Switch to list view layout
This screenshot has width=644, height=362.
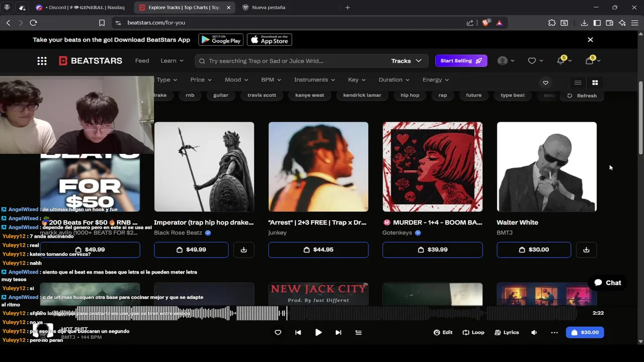578,82
